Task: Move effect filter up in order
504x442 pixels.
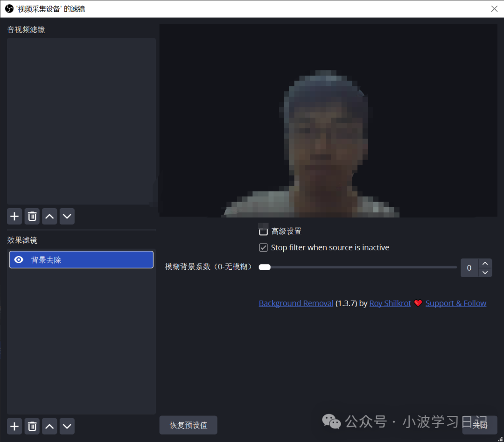Action: point(49,426)
